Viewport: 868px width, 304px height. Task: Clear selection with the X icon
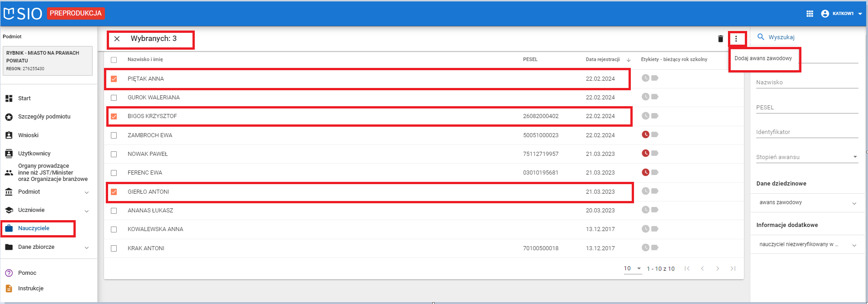click(117, 39)
